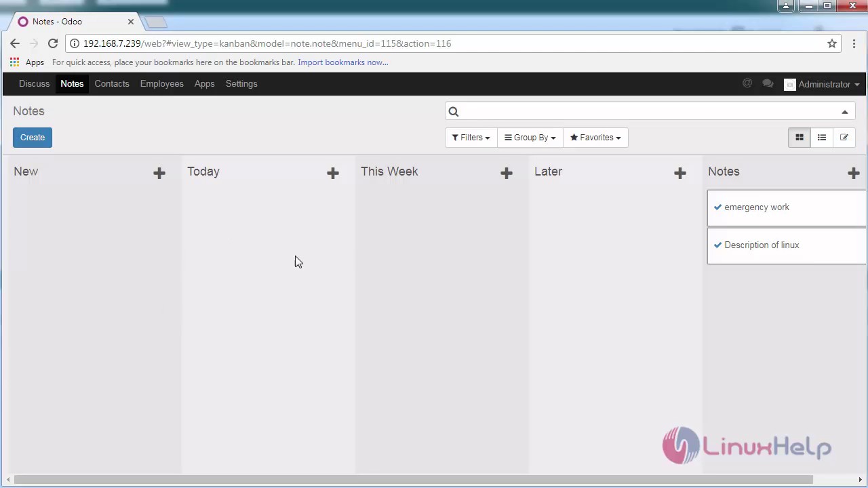Add a note to This Week column

point(507,174)
